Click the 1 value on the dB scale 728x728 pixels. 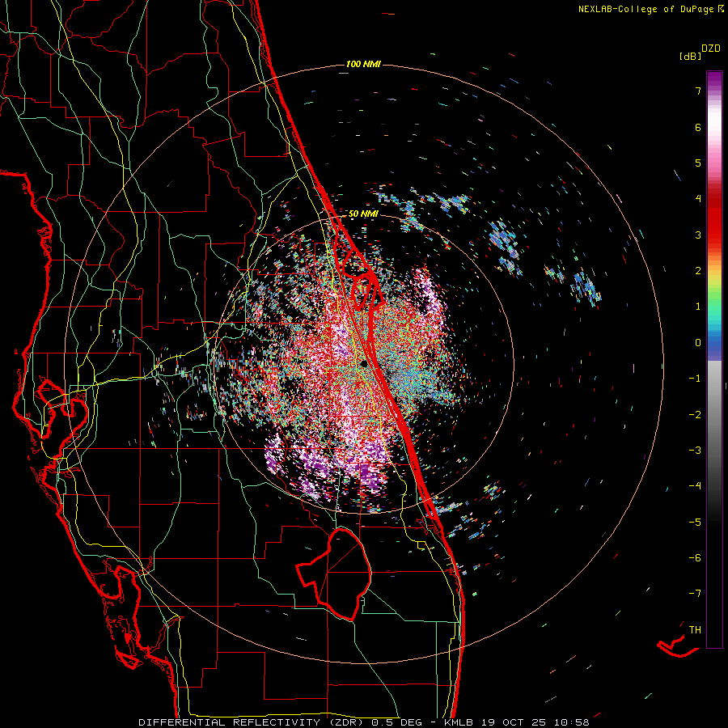[x=698, y=307]
